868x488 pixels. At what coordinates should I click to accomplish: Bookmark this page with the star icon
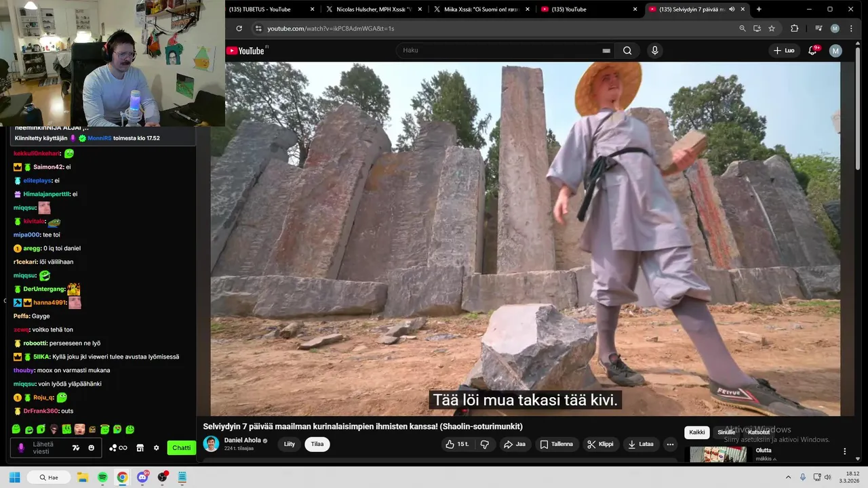coord(772,28)
